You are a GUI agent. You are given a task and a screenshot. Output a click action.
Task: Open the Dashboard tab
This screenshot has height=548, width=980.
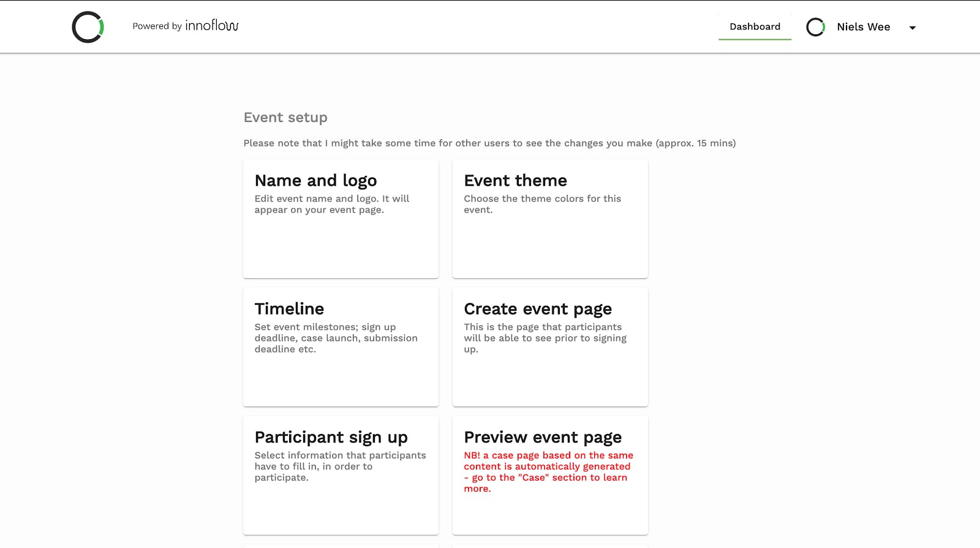[755, 27]
